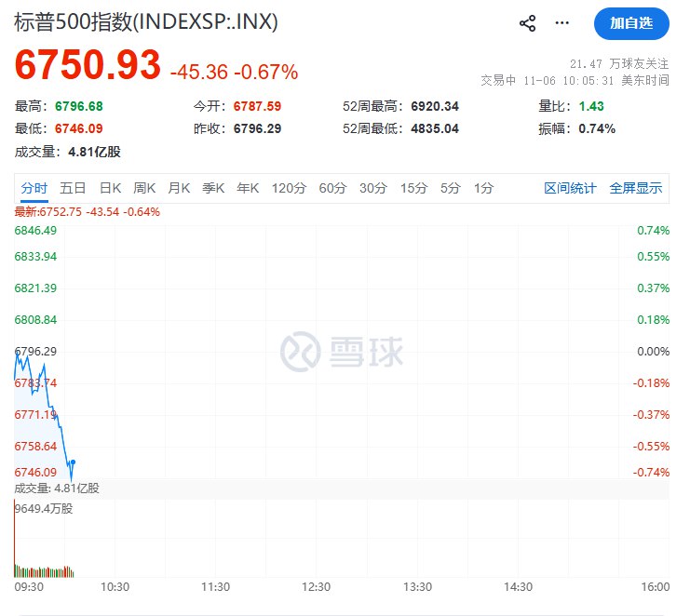690x616 pixels.
Task: Select the 年K chart tab
Action: pyautogui.click(x=248, y=188)
